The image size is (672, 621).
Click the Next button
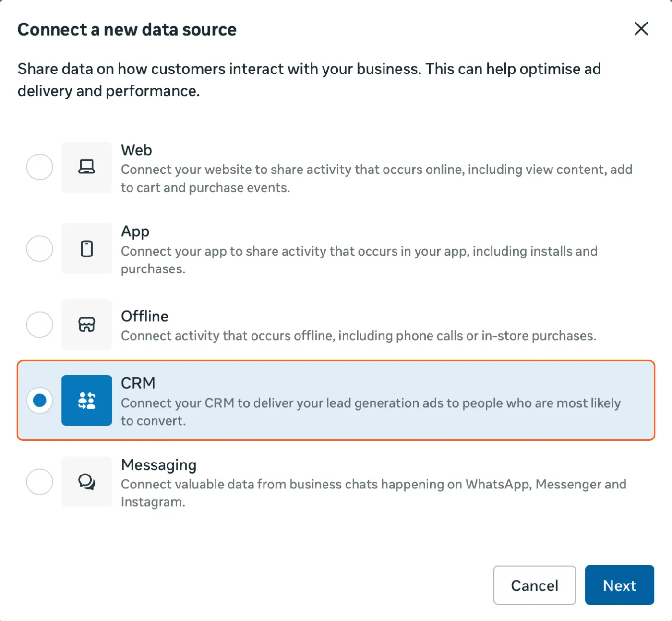(x=619, y=585)
